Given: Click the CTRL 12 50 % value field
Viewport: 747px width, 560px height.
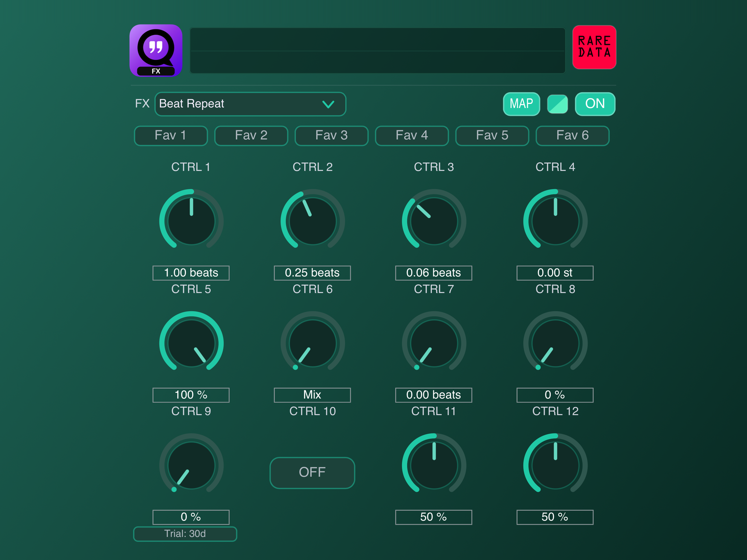Looking at the screenshot, I should point(555,517).
